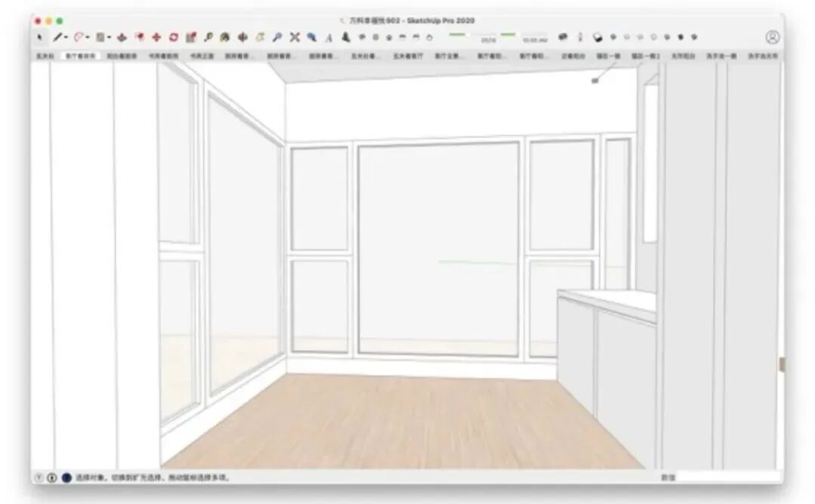Screen dimensions: 815x504
Task: Open the Line tool dropdown arrow
Action: [66, 38]
